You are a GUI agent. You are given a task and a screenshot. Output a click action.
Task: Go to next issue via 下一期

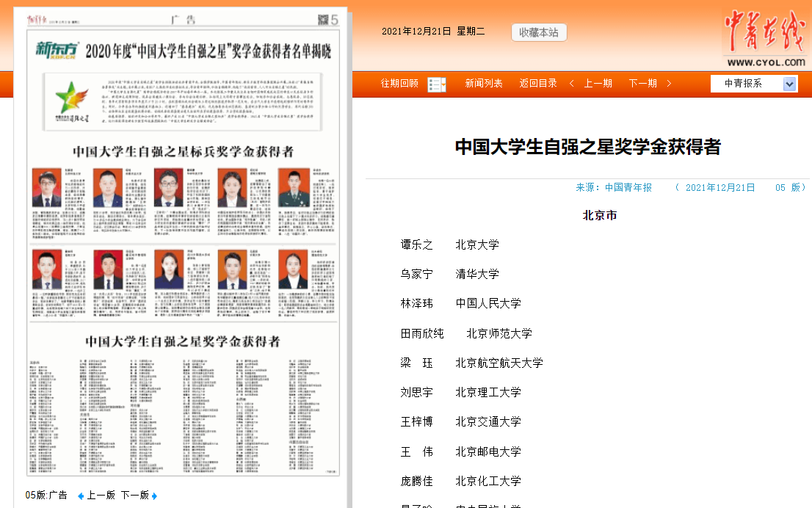tap(642, 84)
